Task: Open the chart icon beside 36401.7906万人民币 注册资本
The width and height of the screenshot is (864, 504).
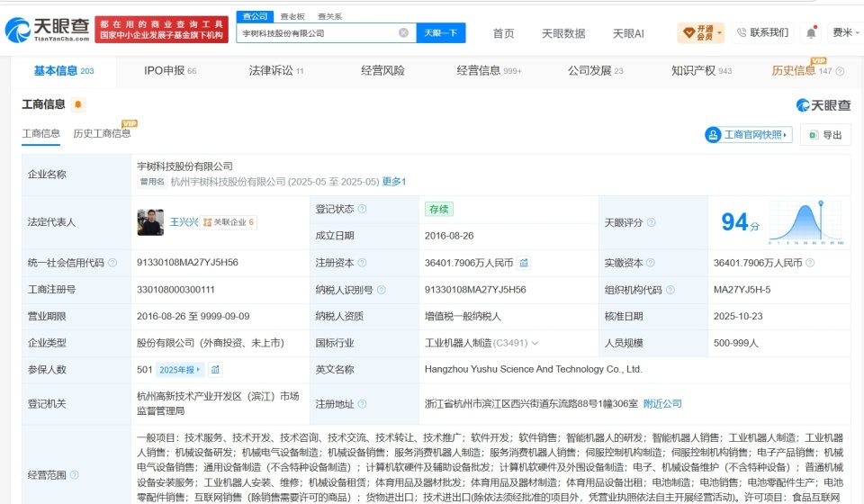Action: (x=524, y=263)
